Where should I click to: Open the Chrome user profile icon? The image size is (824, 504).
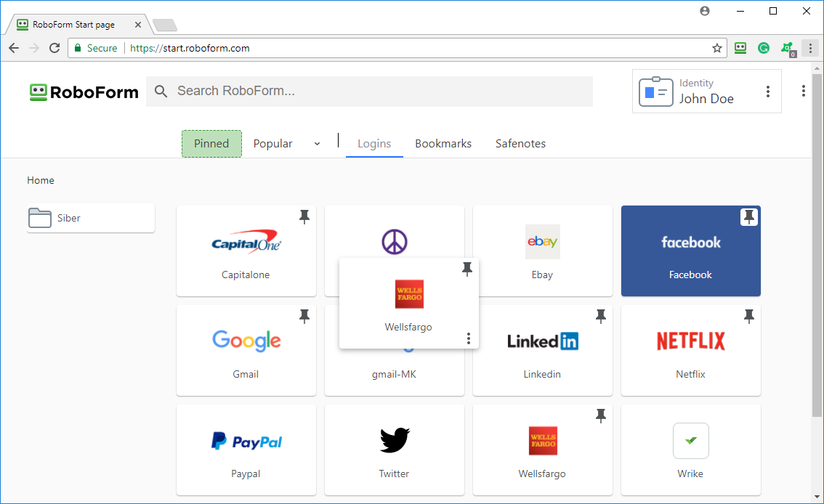point(705,11)
